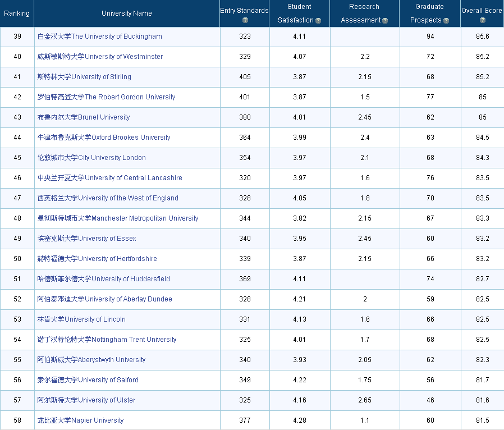Click the Ranking column header
The height and width of the screenshot is (430, 504).
point(17,13)
